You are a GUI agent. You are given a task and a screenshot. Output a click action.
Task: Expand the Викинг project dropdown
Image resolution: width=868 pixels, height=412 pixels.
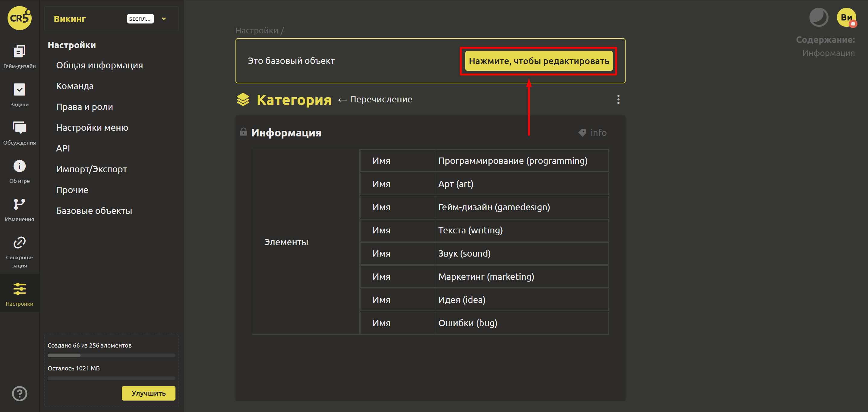tap(164, 19)
